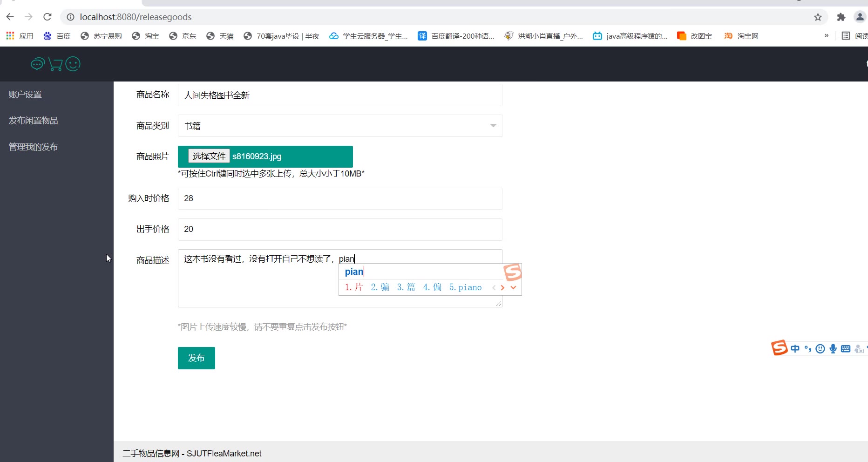
Task: Open the 百度翻译 bookmark
Action: click(456, 36)
